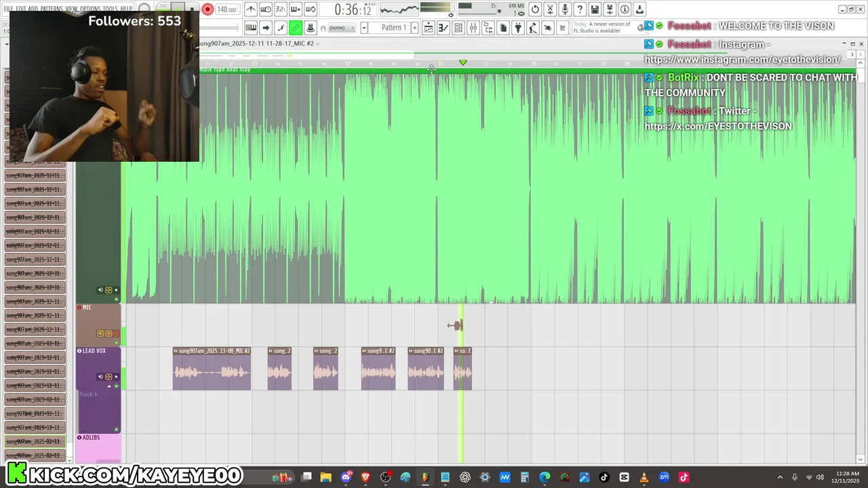The width and height of the screenshot is (868, 488).
Task: Toggle the metronome
Action: tap(251, 9)
